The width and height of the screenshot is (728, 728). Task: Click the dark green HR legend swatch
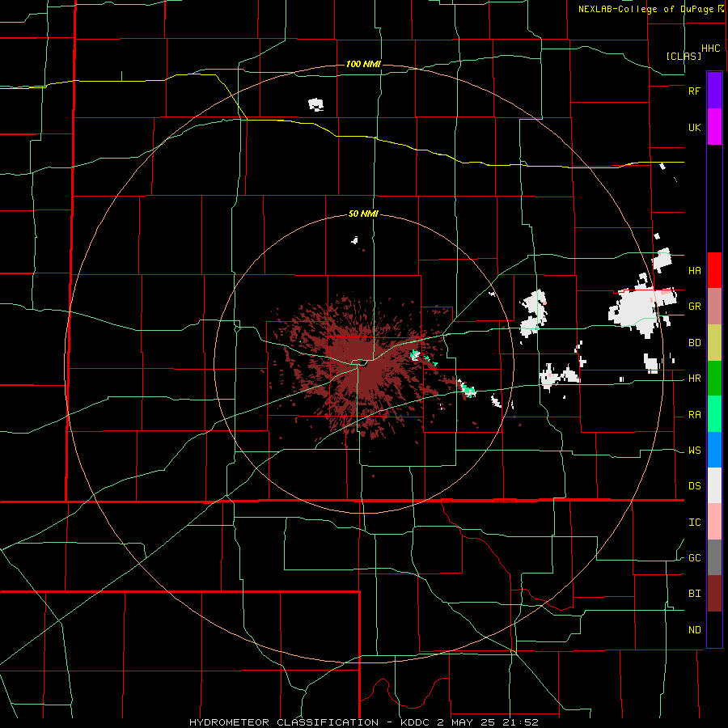coord(714,379)
